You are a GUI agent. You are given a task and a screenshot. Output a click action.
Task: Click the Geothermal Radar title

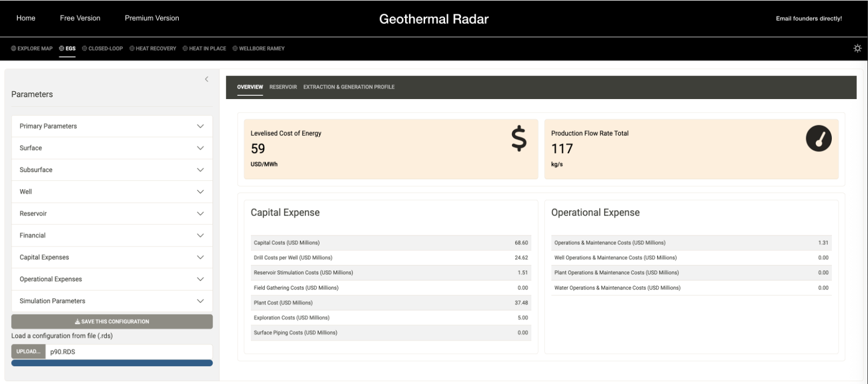pyautogui.click(x=434, y=19)
